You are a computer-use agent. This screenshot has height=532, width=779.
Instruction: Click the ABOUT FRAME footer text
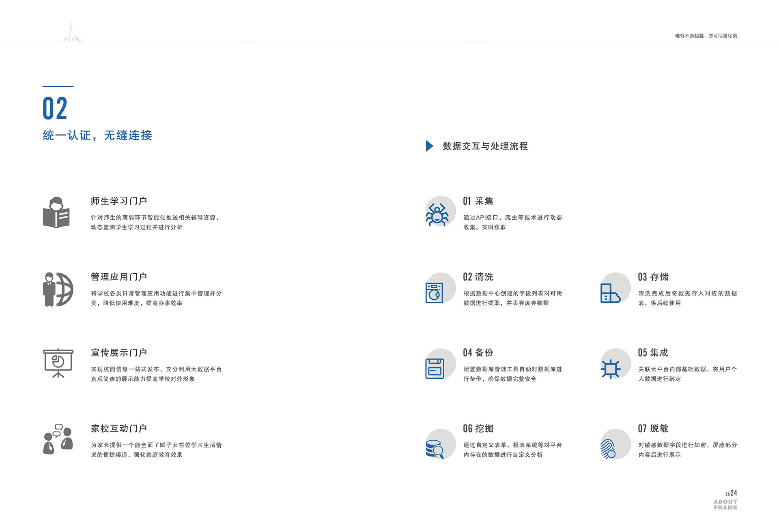(x=725, y=505)
